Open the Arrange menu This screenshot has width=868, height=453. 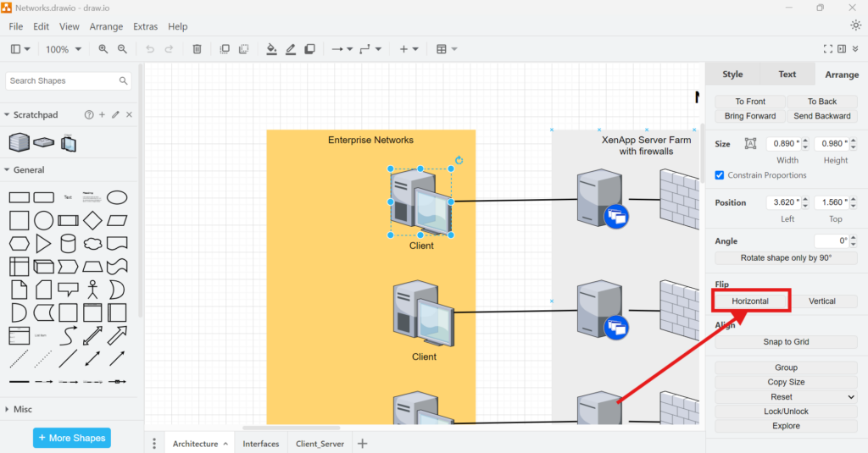pyautogui.click(x=106, y=26)
